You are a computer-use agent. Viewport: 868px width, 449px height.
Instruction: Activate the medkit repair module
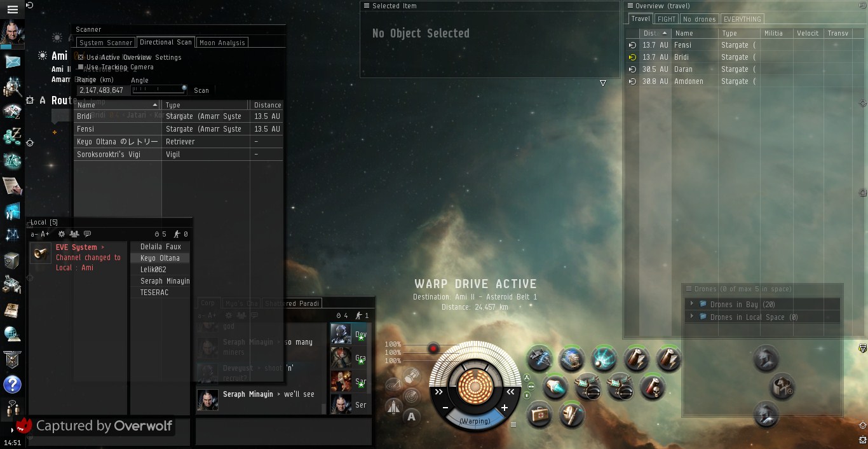pyautogui.click(x=539, y=414)
